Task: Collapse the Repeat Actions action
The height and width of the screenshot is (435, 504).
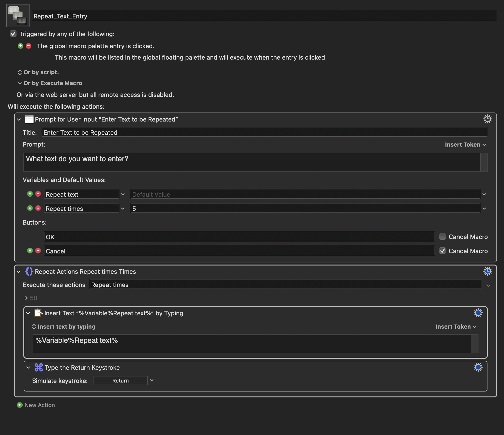Action: [19, 271]
